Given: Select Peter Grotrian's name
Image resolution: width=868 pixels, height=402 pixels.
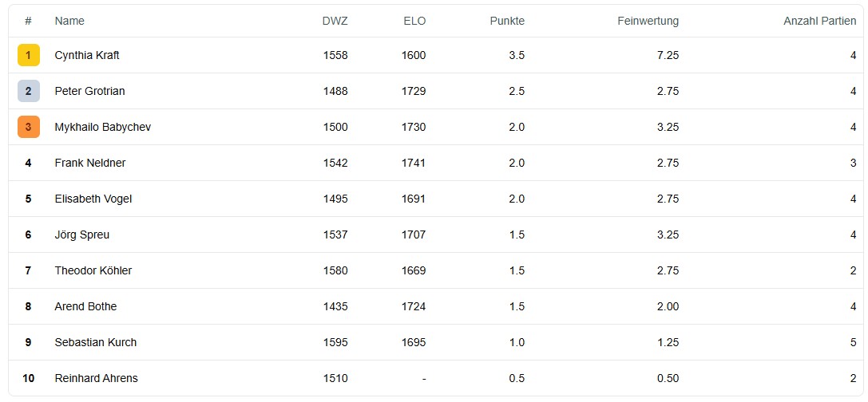Looking at the screenshot, I should click(x=89, y=91).
